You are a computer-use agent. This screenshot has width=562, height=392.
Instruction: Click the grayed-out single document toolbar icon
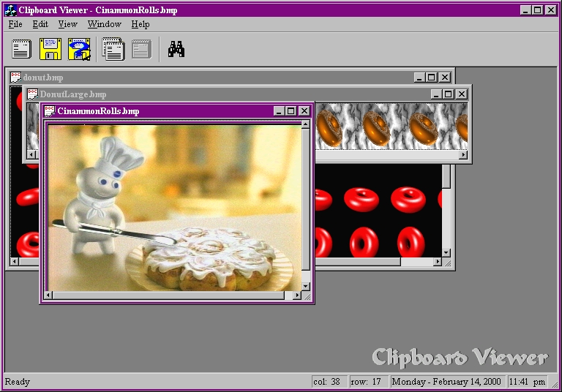tap(141, 49)
